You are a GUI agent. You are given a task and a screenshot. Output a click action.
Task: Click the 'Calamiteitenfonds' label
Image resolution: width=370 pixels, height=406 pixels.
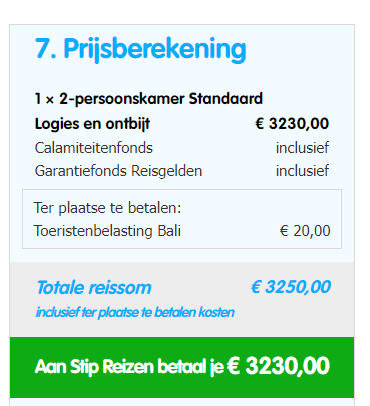94,148
